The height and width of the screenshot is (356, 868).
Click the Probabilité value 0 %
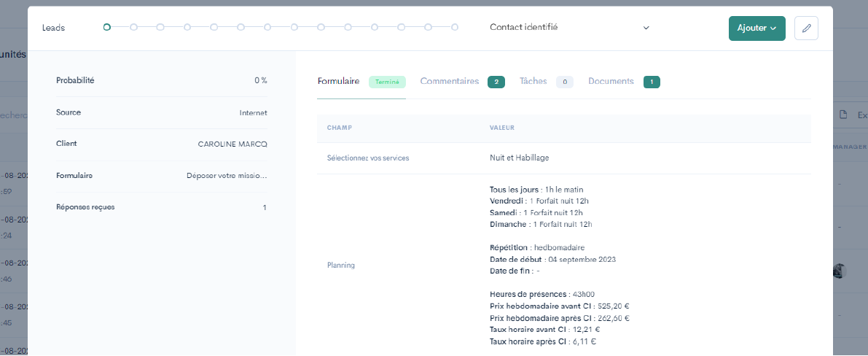coord(261,81)
